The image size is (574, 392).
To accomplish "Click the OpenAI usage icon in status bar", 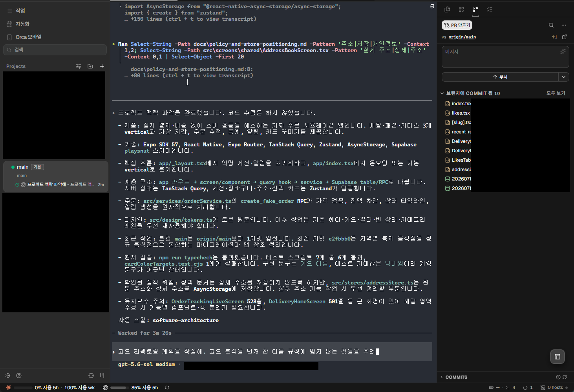I will pos(106,387).
